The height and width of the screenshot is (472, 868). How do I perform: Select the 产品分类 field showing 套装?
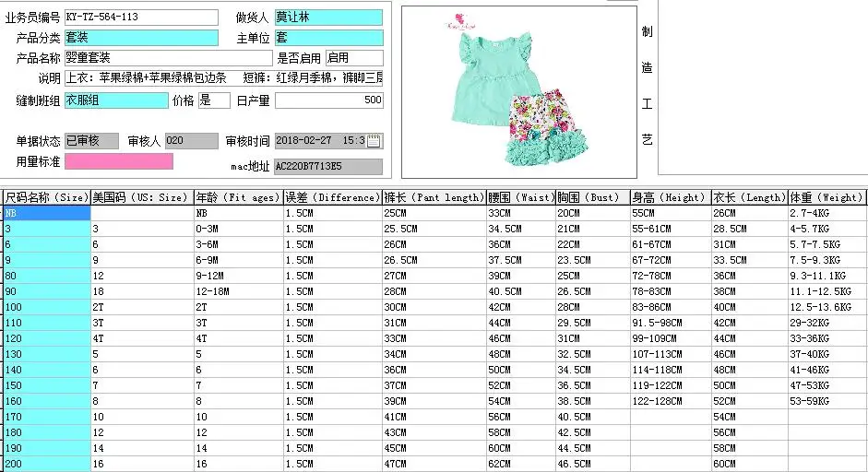(141, 38)
